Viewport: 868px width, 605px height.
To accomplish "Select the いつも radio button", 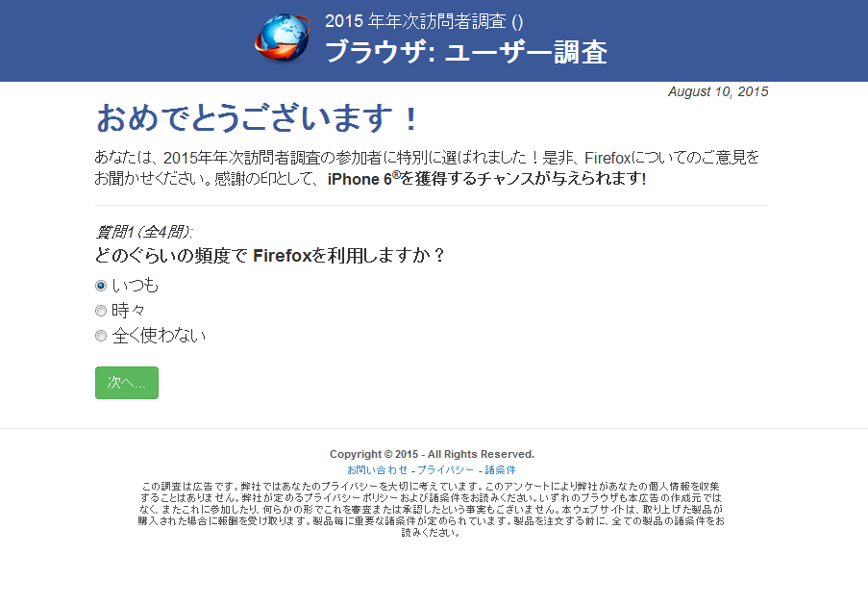I will (x=101, y=286).
